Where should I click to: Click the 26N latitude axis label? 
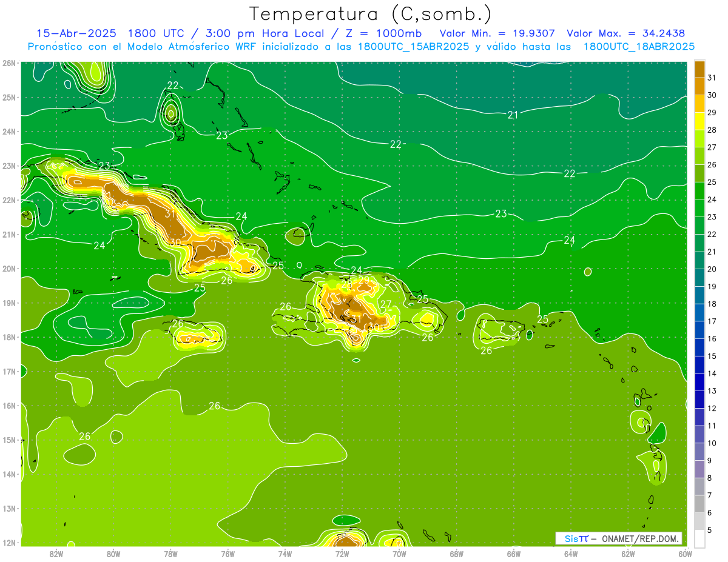coord(9,63)
